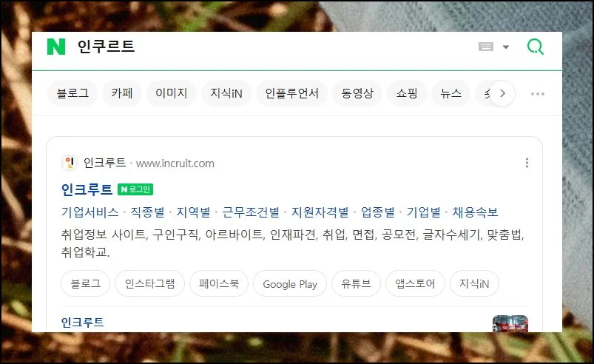
Task: Click the Incruit favicon icon
Action: click(x=70, y=163)
